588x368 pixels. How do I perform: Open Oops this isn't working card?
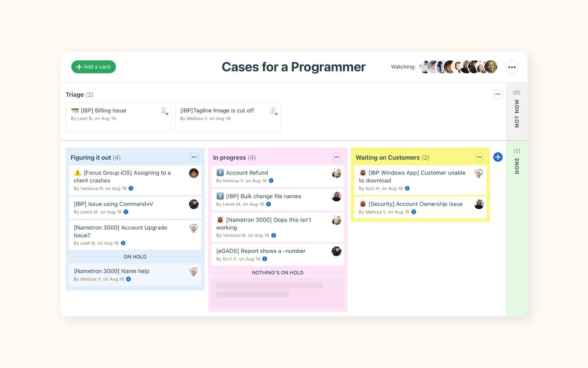pos(277,227)
